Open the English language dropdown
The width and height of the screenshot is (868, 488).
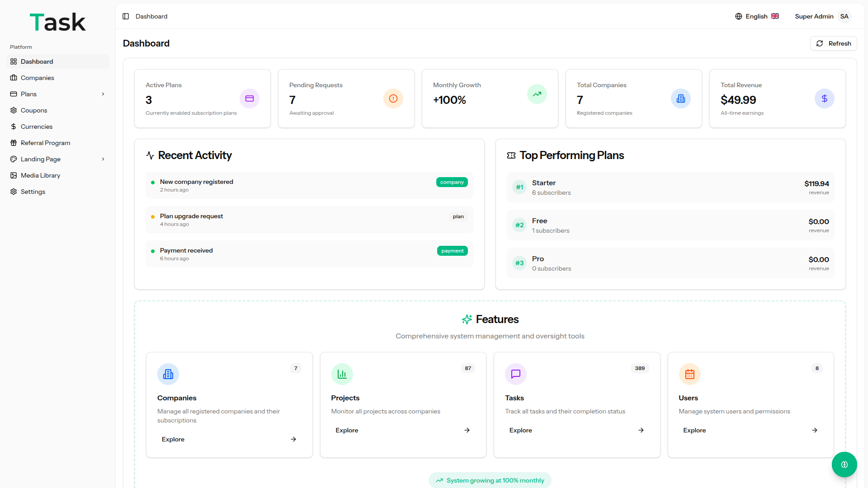pyautogui.click(x=757, y=16)
